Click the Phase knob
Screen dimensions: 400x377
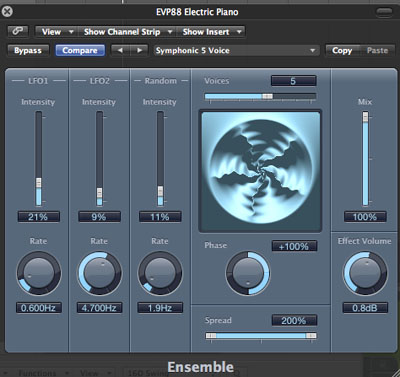248,274
